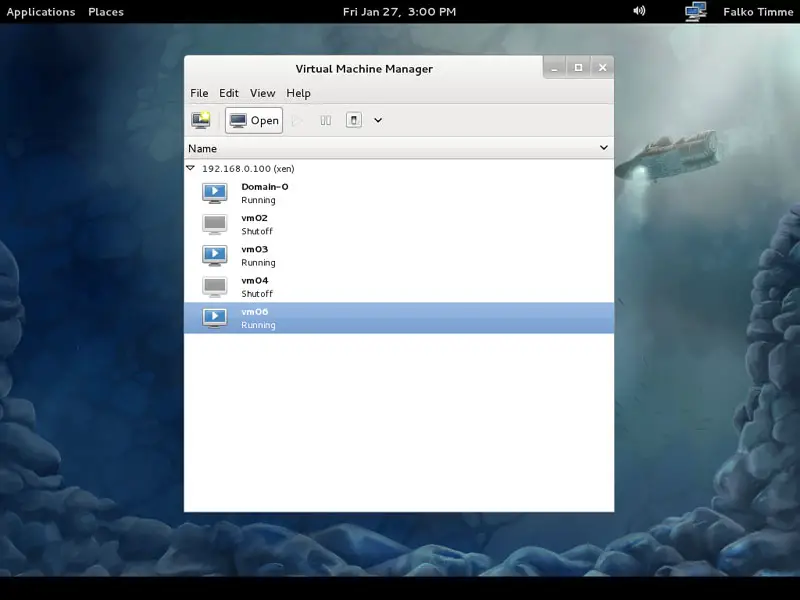Click the 192.168.0.100 (xen) connection row
Screen dimensions: 800x600
tap(399, 168)
